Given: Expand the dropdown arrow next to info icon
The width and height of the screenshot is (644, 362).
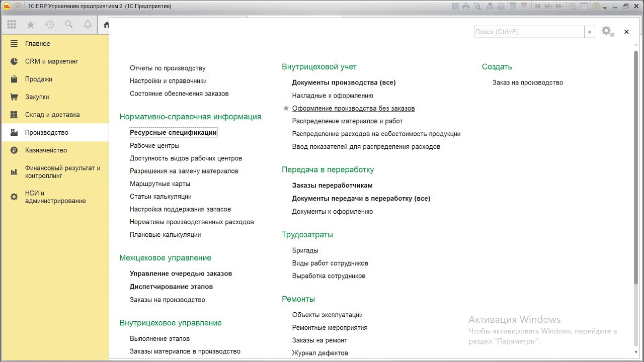Looking at the screenshot, I should pyautogui.click(x=605, y=8).
